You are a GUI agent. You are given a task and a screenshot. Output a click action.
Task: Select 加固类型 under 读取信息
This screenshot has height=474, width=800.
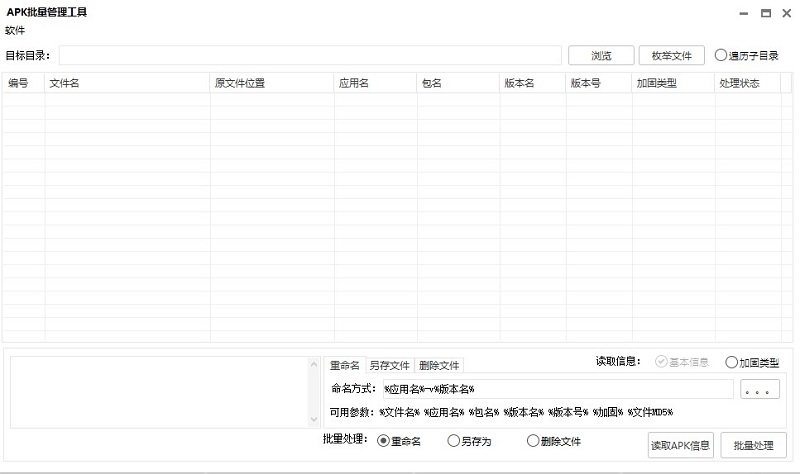(x=732, y=362)
